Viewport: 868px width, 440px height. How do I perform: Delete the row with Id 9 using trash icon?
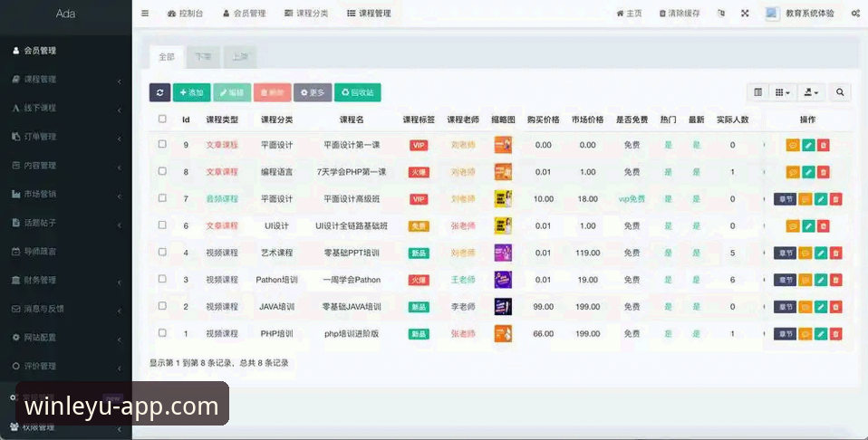(x=824, y=145)
